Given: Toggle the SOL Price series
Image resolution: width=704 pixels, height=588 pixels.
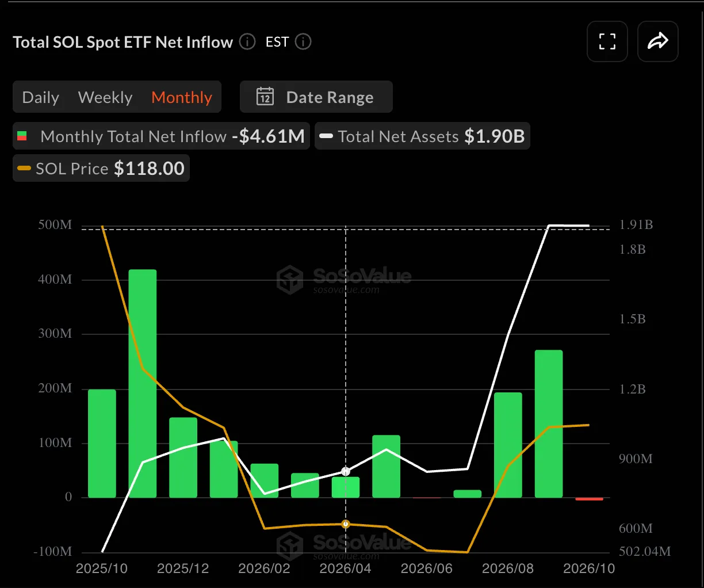Looking at the screenshot, I should coord(101,169).
